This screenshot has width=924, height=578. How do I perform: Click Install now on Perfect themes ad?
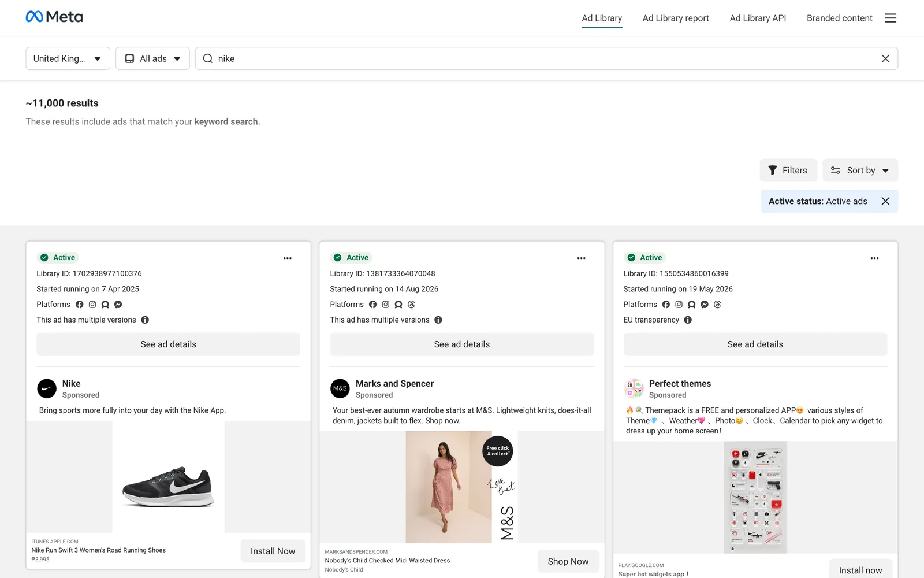(x=860, y=569)
